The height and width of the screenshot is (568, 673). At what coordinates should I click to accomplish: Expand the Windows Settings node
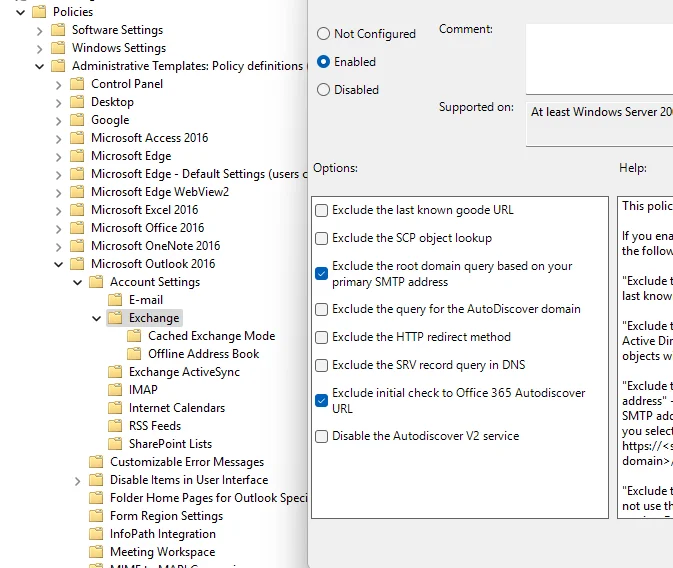click(39, 49)
